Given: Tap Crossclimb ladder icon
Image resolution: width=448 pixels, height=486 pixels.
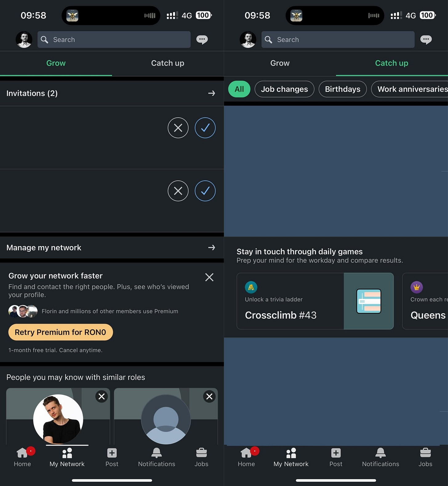Looking at the screenshot, I should (x=251, y=287).
